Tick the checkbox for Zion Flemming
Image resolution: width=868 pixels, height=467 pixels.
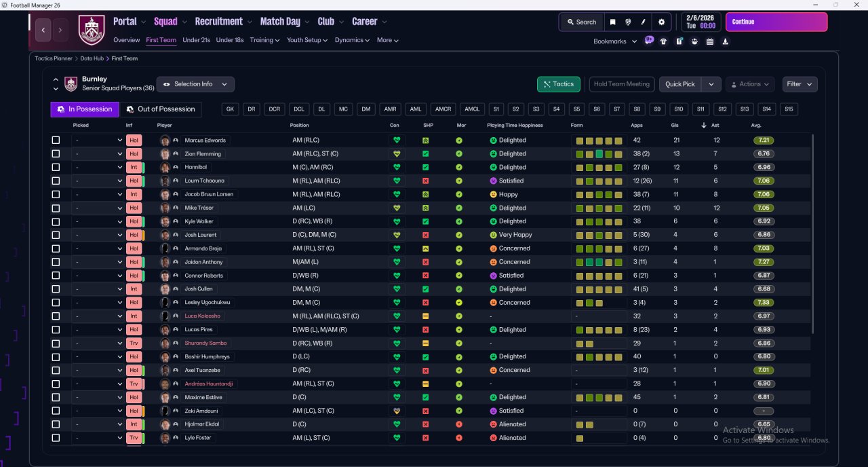(x=56, y=154)
